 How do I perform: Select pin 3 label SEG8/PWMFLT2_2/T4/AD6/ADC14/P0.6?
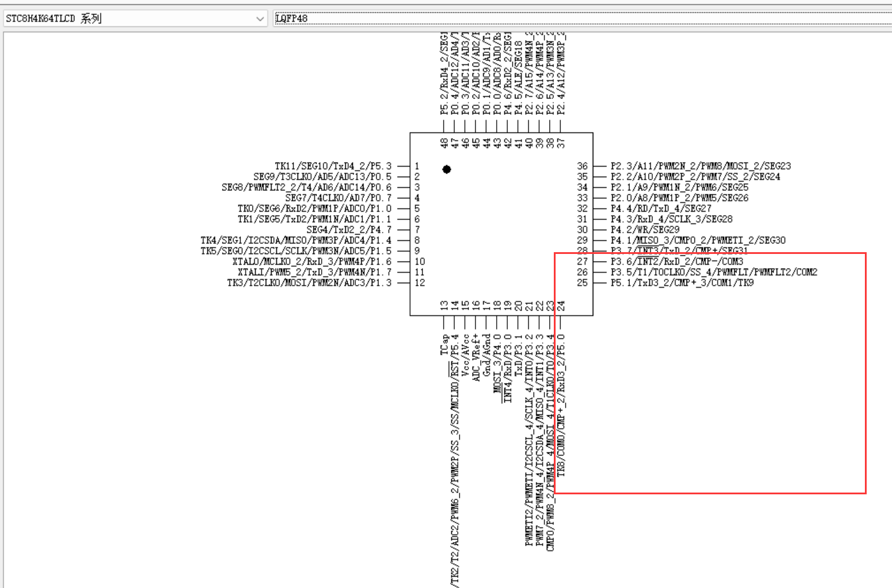306,187
